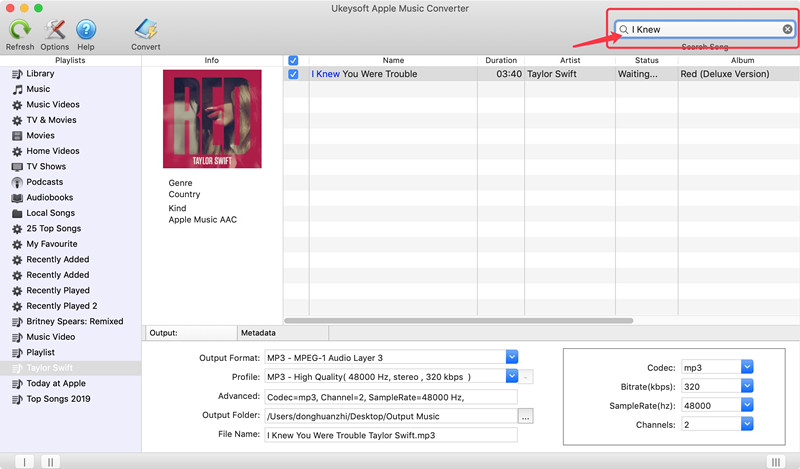Select Top Songs 2019 playlist
This screenshot has height=469, width=800.
[x=58, y=399]
